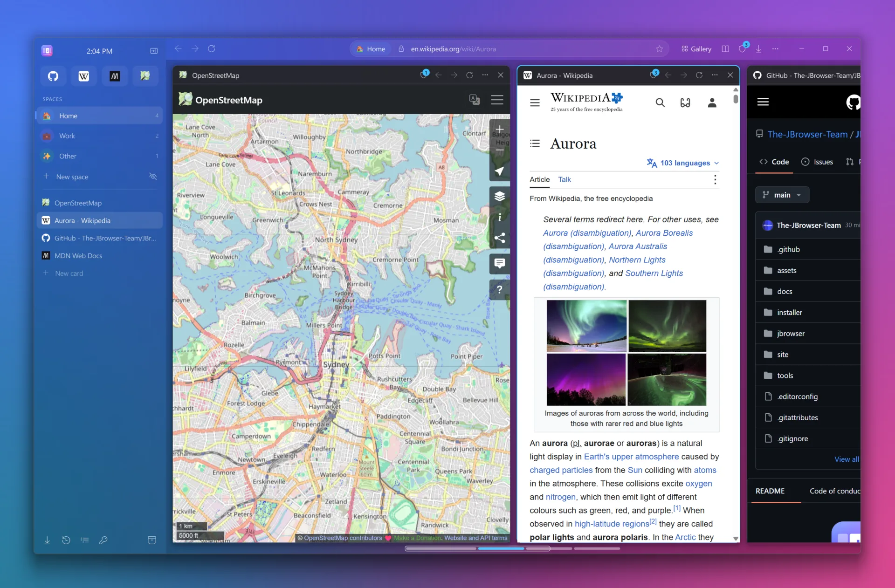Toggle the Aurora table of contents
Image resolution: width=895 pixels, height=588 pixels.
pyautogui.click(x=535, y=144)
